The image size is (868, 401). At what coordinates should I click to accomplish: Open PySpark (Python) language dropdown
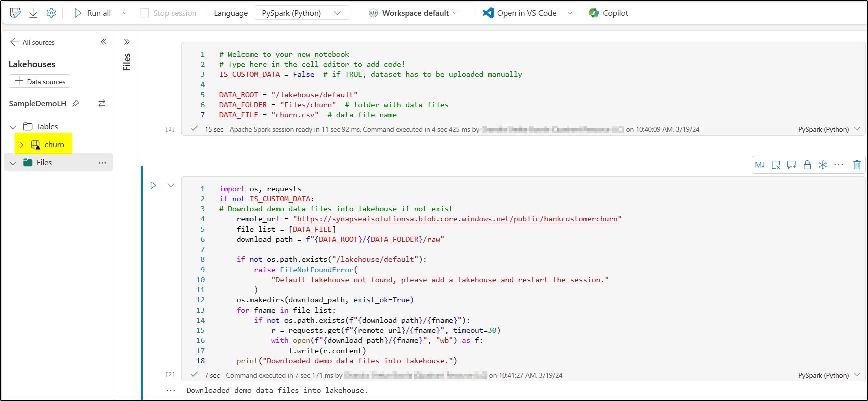coord(302,13)
